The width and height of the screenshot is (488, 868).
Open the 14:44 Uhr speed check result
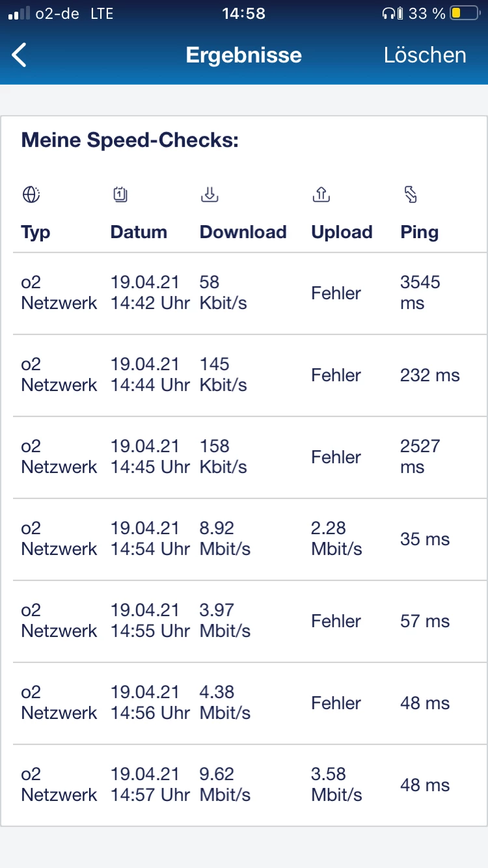[244, 375]
